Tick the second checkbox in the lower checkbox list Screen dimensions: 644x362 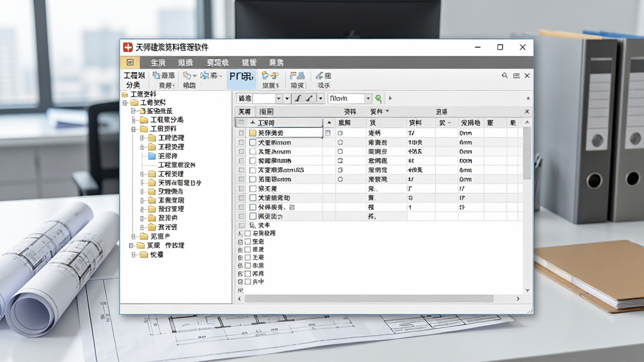(248, 241)
